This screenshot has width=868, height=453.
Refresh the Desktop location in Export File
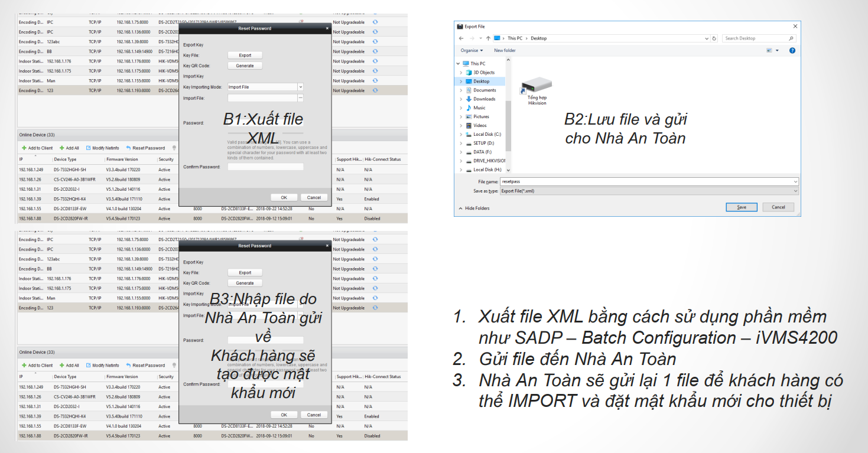click(714, 38)
